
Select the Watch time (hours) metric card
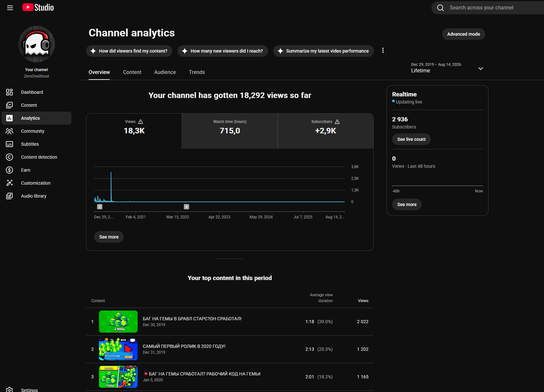click(x=230, y=131)
